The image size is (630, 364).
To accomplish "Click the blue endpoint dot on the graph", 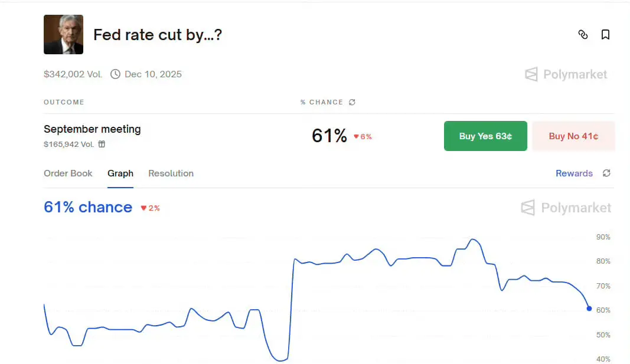I will [x=589, y=309].
